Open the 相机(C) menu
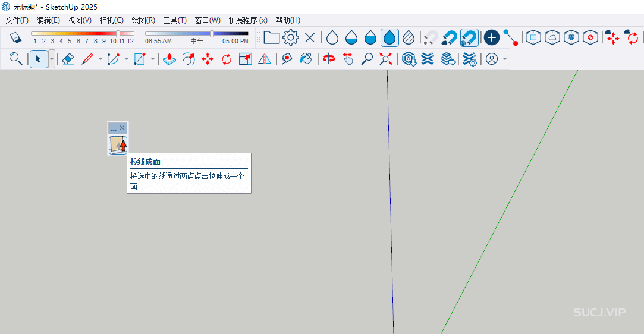 click(x=112, y=20)
